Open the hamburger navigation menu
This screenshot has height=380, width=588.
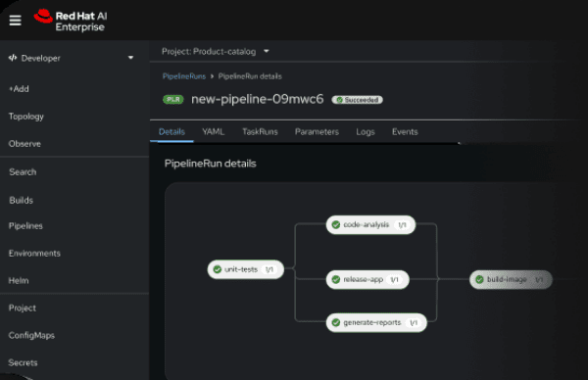[x=15, y=21]
